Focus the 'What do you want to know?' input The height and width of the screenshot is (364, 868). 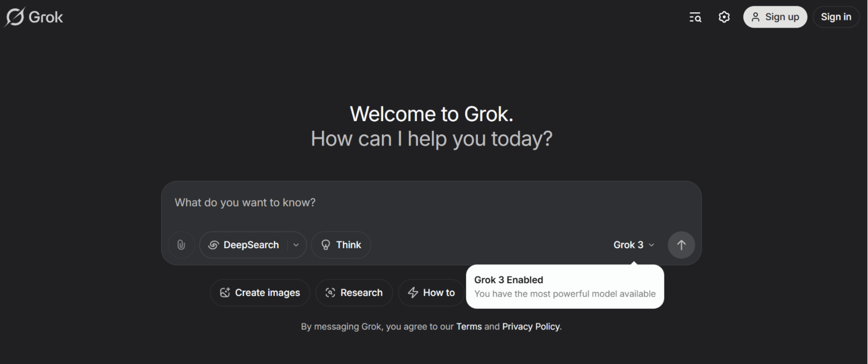(x=431, y=203)
